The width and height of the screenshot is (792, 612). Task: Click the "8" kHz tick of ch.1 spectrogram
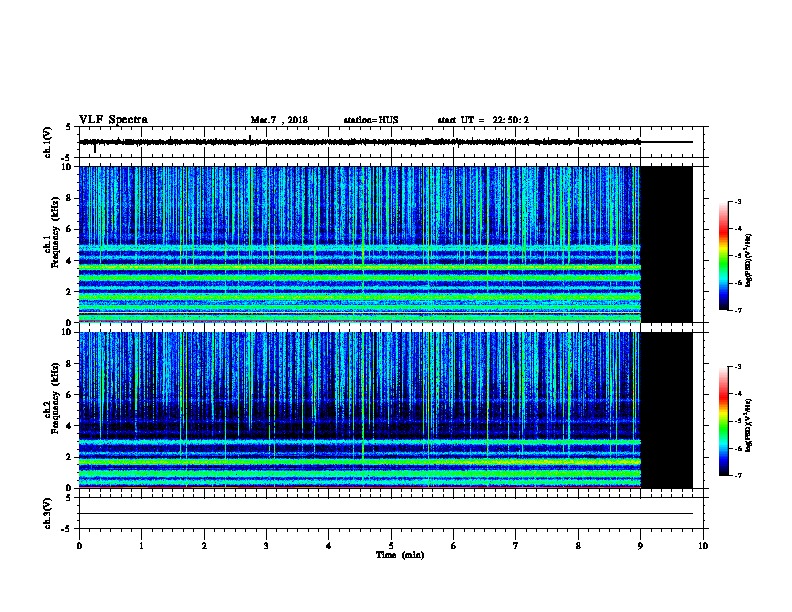point(69,198)
